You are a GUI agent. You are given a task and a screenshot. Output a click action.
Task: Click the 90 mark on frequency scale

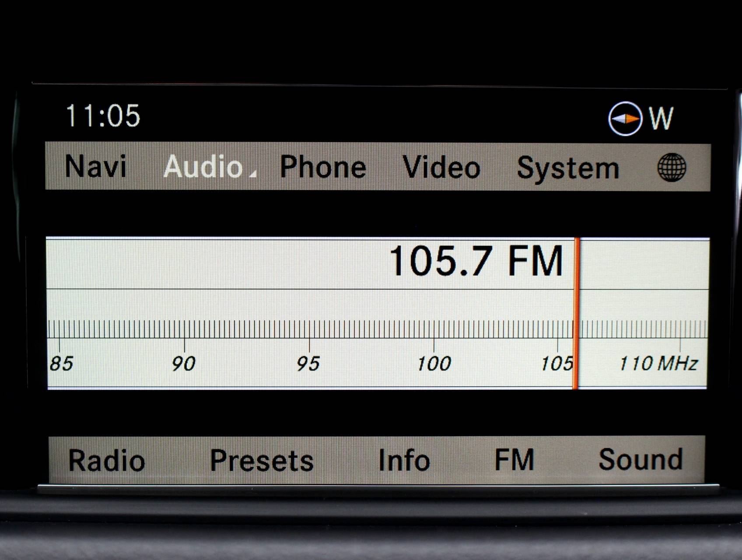183,364
